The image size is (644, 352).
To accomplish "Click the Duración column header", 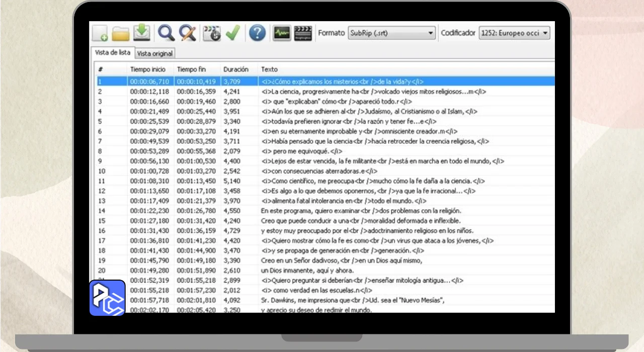I will pos(236,69).
